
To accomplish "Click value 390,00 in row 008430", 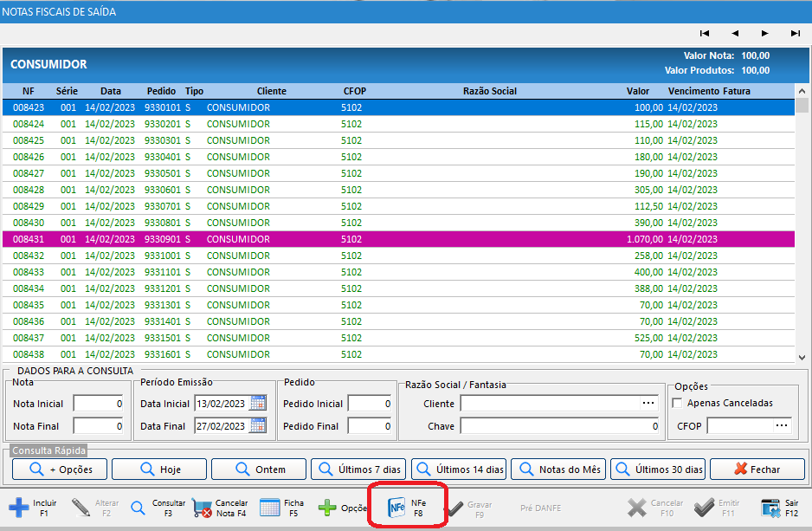I will 648,223.
